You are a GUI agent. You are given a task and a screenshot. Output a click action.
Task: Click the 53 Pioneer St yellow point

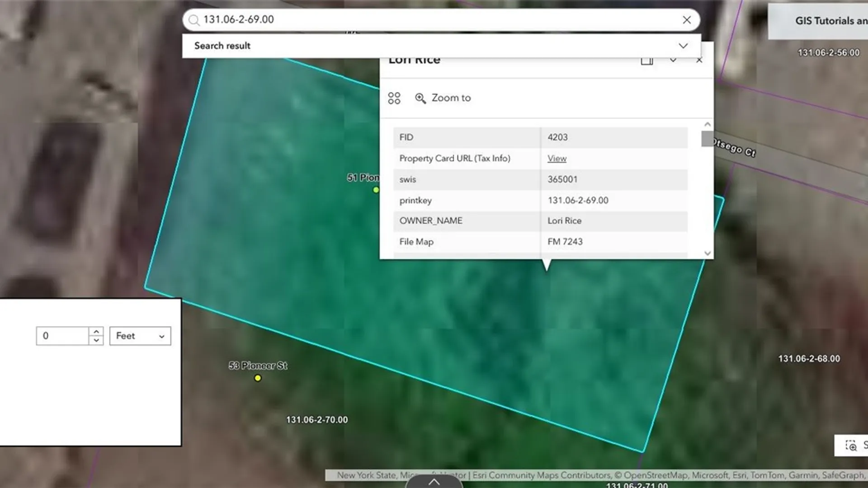click(x=258, y=378)
